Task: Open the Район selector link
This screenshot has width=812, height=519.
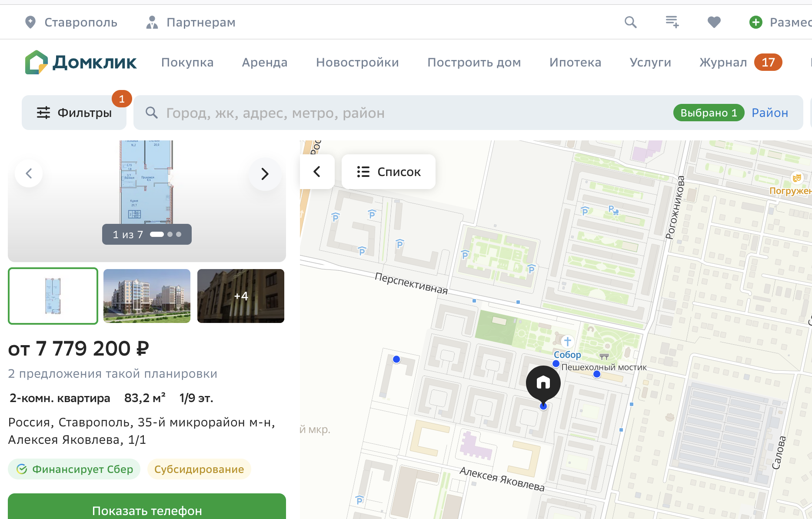Action: (770, 113)
